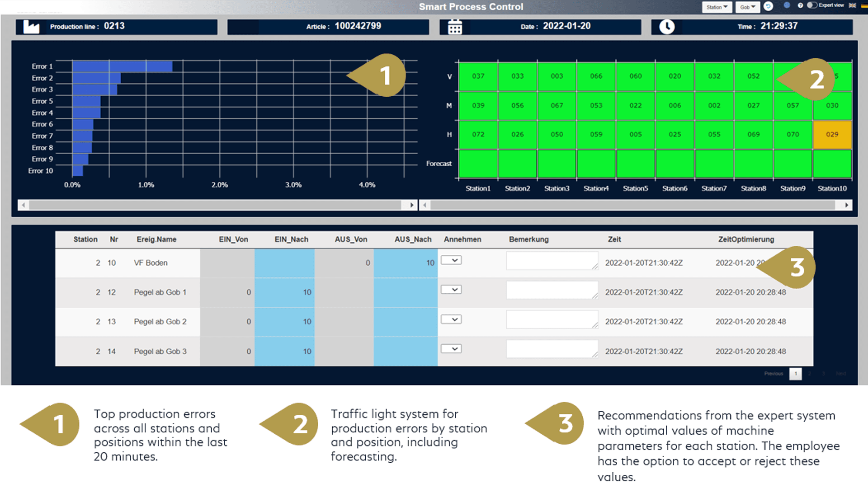This screenshot has width=868, height=488.
Task: Click AUS_Nach value 10 in VF Boden row
Action: point(430,263)
